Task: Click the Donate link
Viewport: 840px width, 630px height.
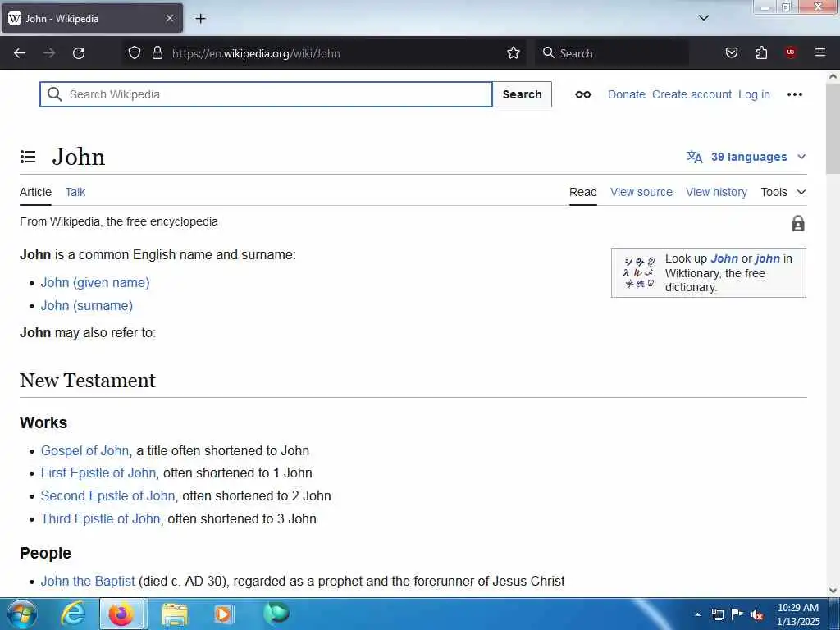Action: (626, 94)
